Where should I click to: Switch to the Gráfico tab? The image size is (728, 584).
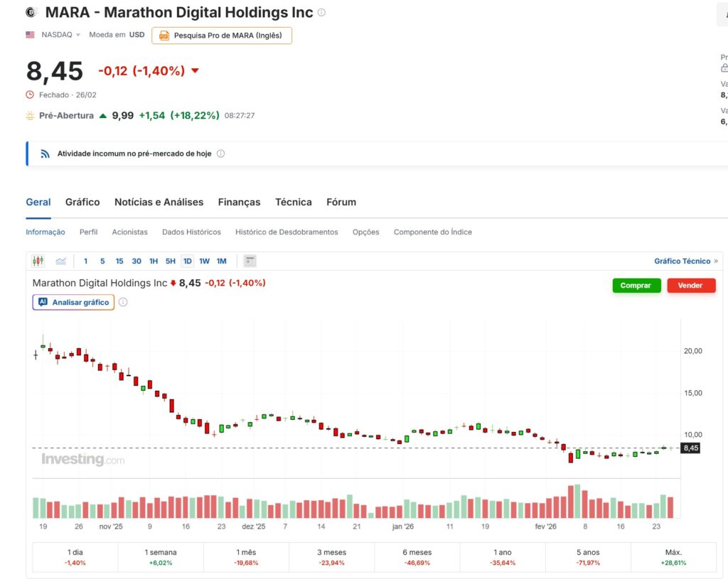coord(82,202)
